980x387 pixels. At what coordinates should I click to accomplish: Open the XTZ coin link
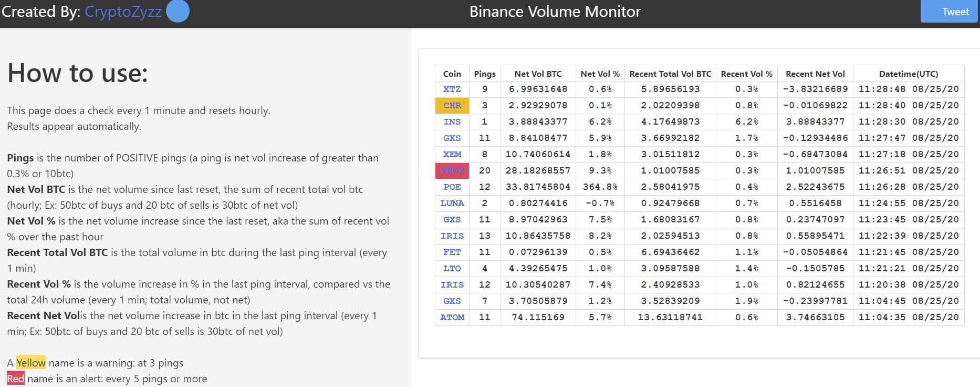pos(452,89)
